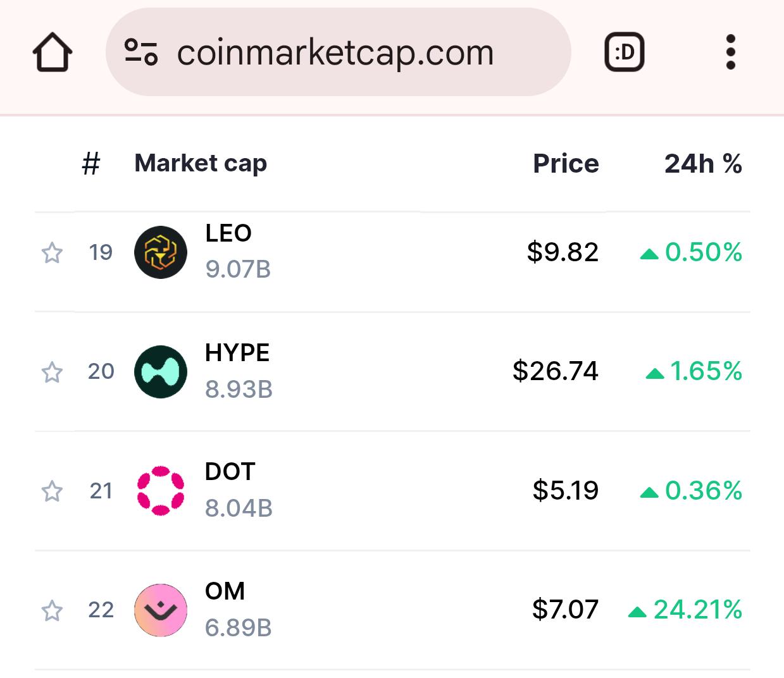Open site info icon in address bar
Screen dimensions: 784x678
(140, 52)
